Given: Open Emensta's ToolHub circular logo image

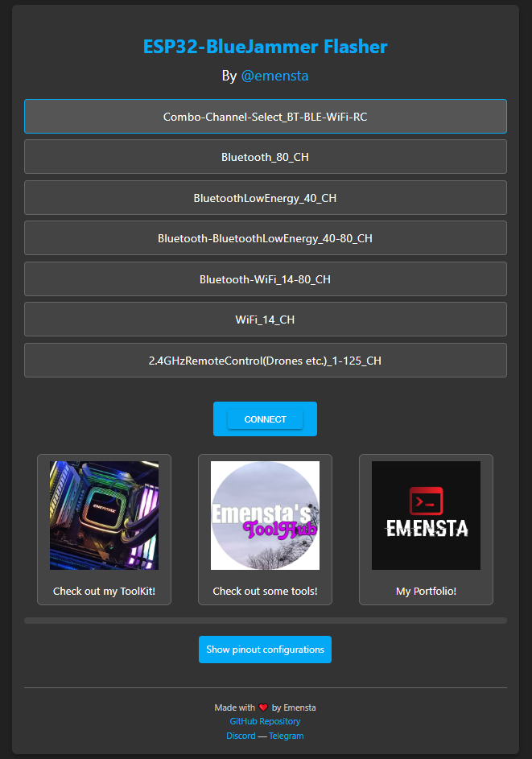Looking at the screenshot, I should 266,515.
